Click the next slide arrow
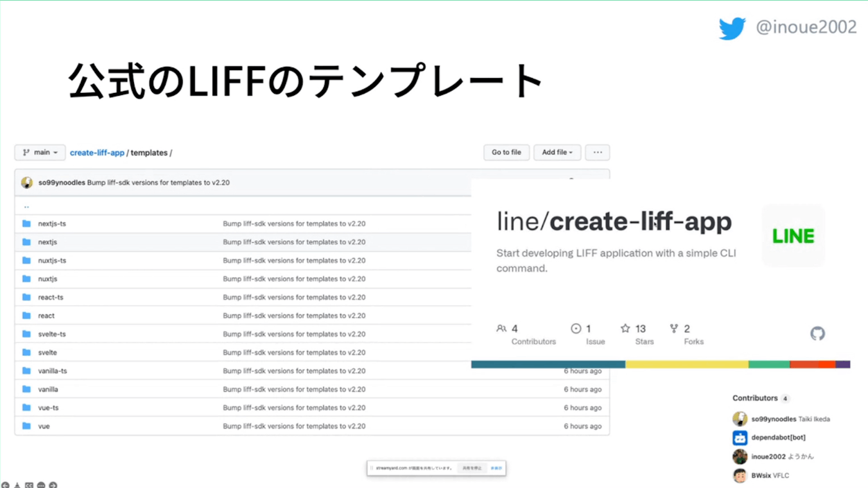Image resolution: width=868 pixels, height=488 pixels. [53, 485]
